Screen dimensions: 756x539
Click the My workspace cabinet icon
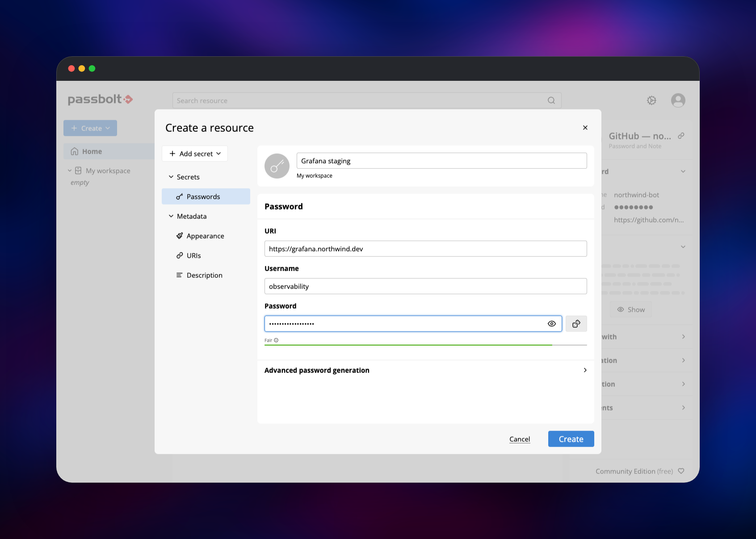pos(78,171)
